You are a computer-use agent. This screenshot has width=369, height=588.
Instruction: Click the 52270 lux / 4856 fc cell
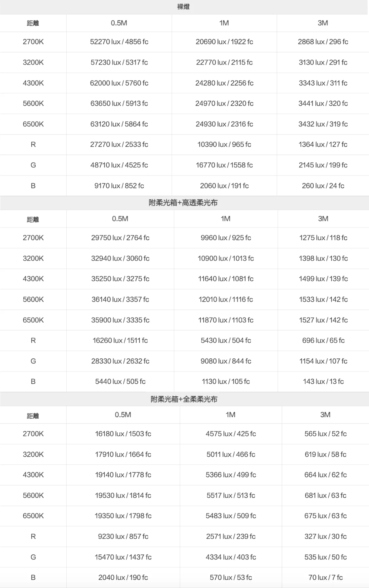tap(119, 42)
